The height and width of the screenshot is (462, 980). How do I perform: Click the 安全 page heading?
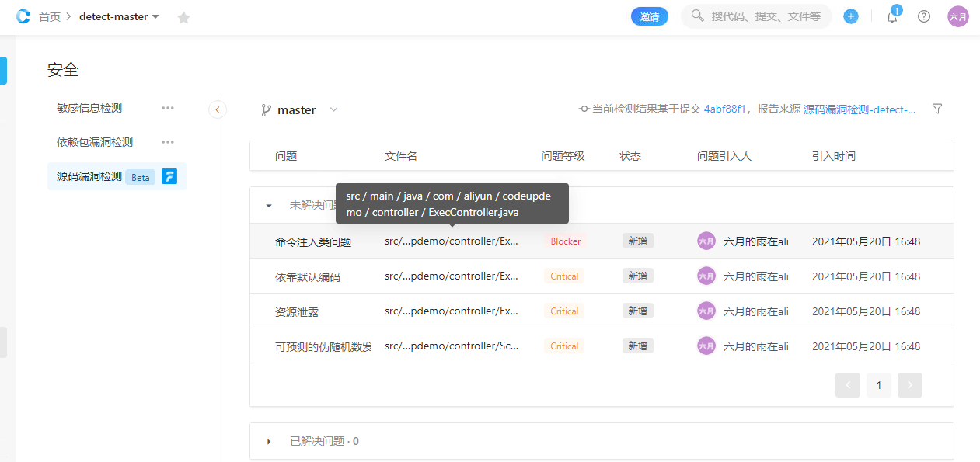(x=63, y=70)
